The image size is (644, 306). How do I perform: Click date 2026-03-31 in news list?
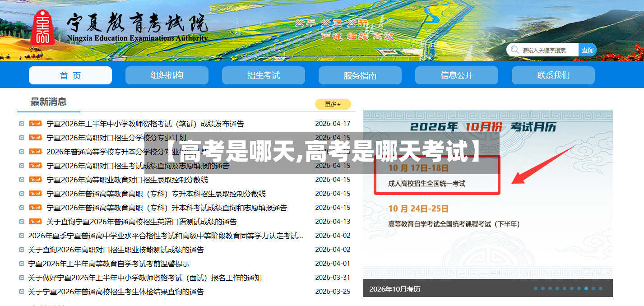pyautogui.click(x=333, y=278)
